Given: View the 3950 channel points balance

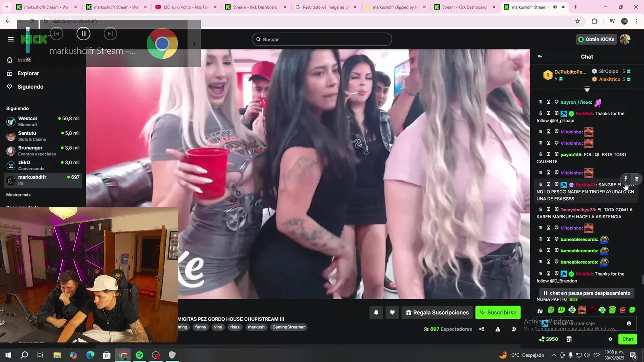Looking at the screenshot, I should coord(548,339).
